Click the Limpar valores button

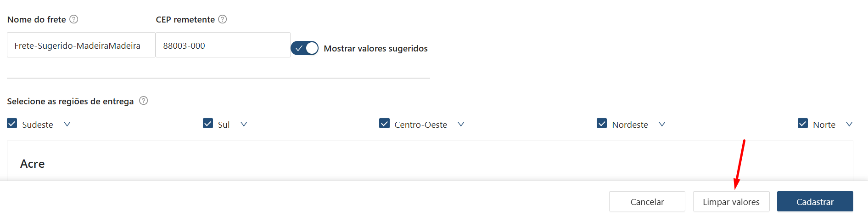(x=731, y=202)
